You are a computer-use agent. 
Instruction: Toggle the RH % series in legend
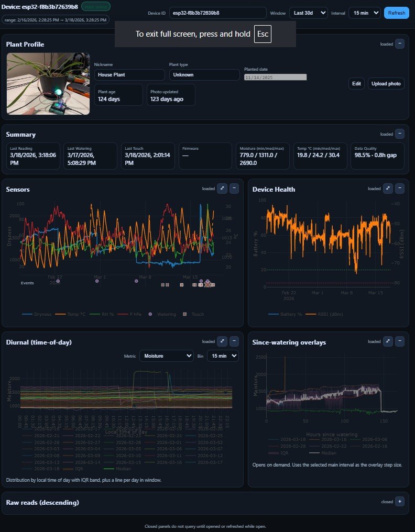102,314
